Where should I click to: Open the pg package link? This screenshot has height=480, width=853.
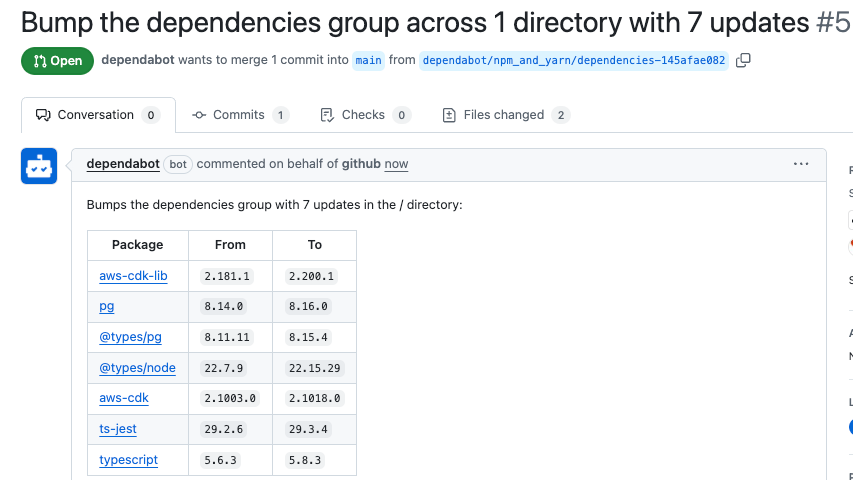pyautogui.click(x=107, y=306)
